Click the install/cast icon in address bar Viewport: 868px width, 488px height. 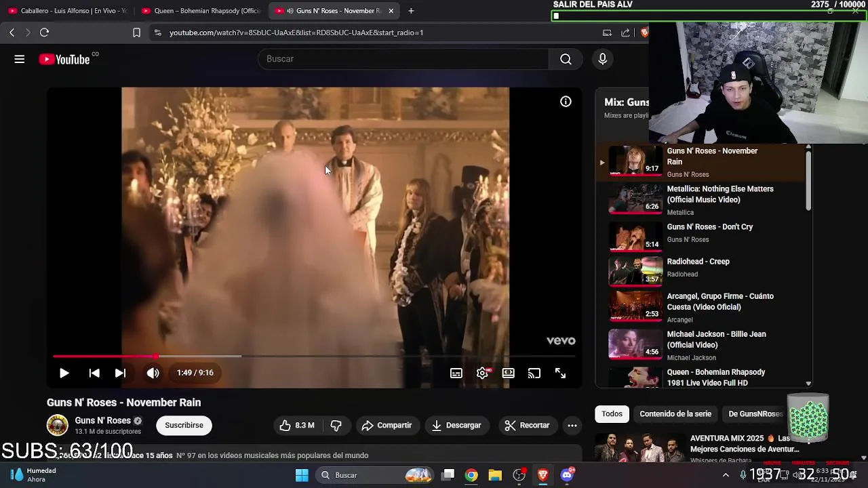click(607, 33)
